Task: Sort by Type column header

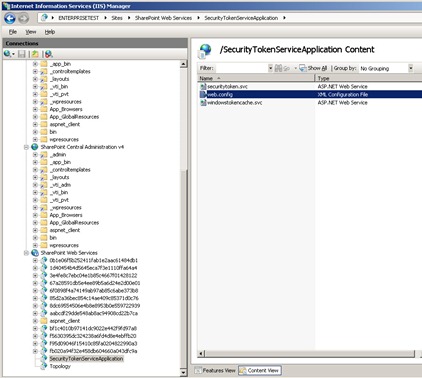Action: point(369,78)
